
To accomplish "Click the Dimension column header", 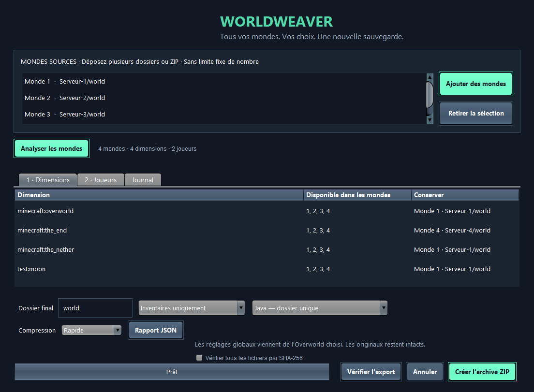I will click(159, 195).
